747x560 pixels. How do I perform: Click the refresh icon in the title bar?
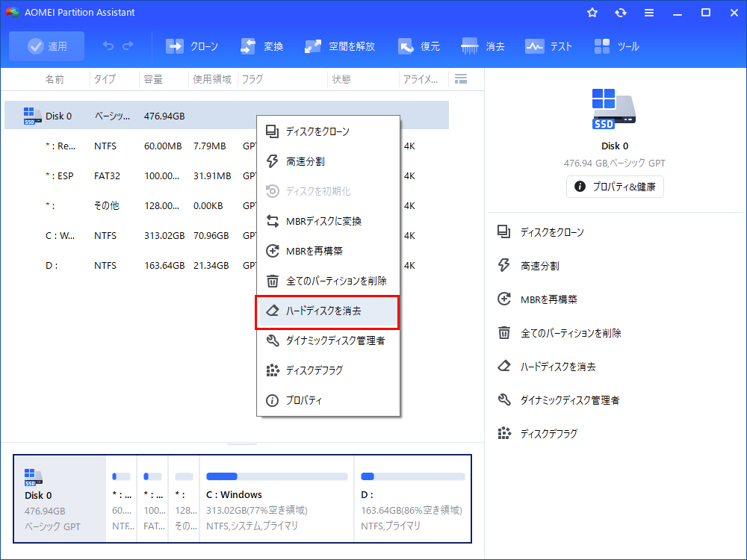pyautogui.click(x=621, y=12)
